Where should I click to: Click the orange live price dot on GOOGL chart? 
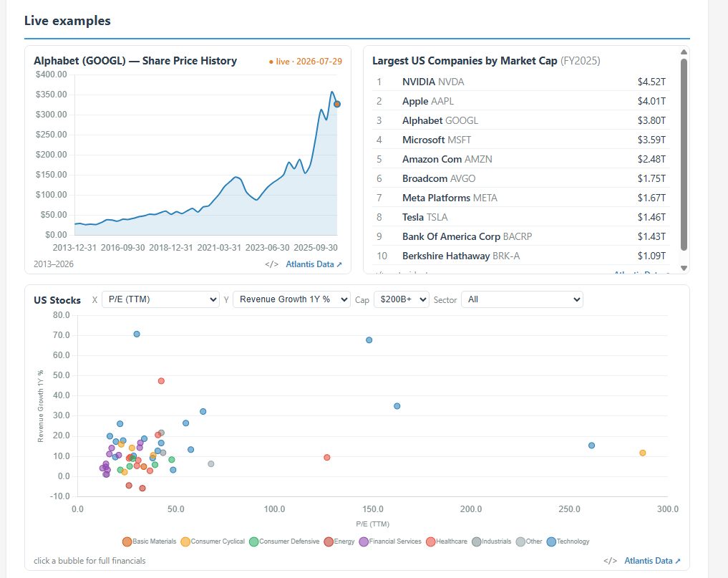pyautogui.click(x=337, y=104)
